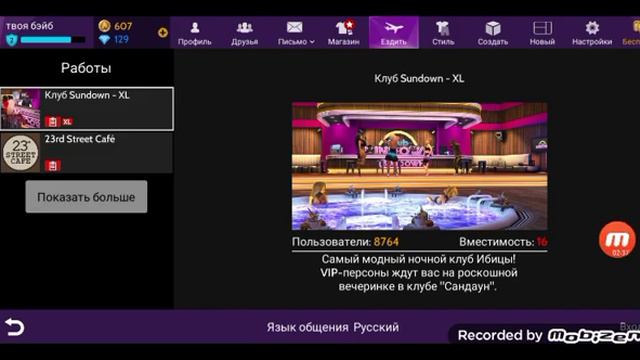Tap the Клуб Sundown - XL title above preview
This screenshot has height=360, width=640.
[x=419, y=78]
